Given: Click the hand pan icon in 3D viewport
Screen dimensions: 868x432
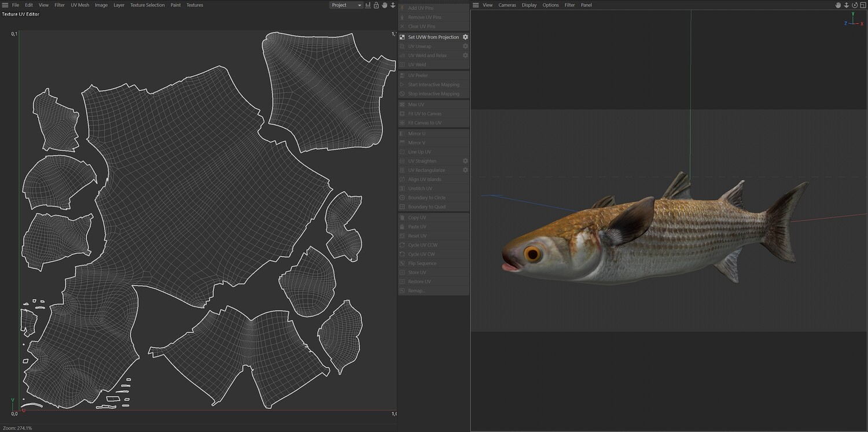Looking at the screenshot, I should point(838,5).
